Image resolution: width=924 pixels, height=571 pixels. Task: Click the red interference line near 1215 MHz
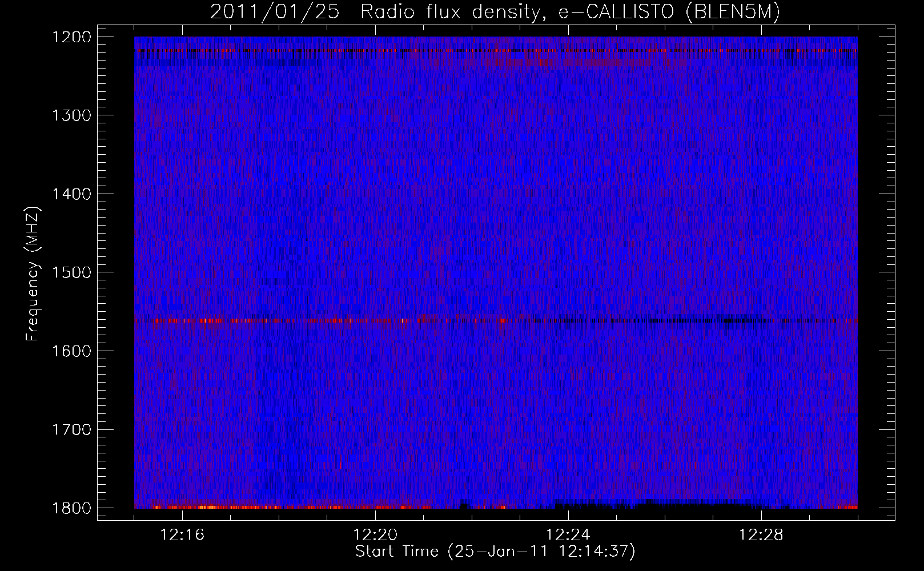point(496,50)
